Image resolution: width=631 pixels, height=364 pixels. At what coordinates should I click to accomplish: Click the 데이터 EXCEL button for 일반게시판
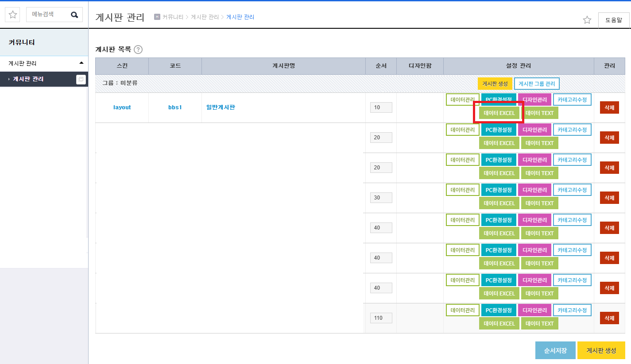coord(499,113)
